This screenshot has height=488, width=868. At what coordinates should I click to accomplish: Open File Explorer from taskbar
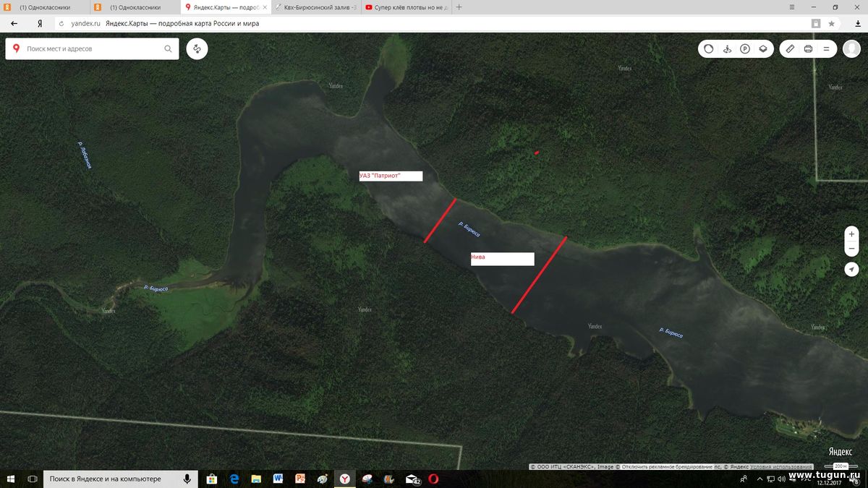(x=256, y=479)
